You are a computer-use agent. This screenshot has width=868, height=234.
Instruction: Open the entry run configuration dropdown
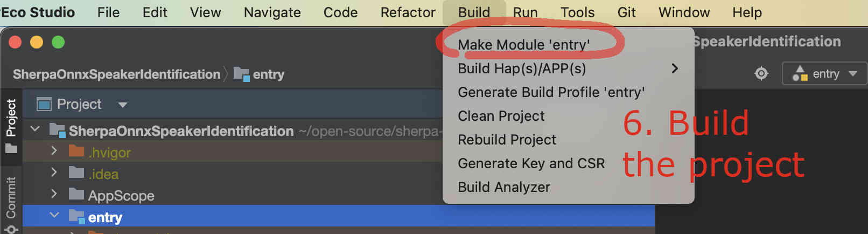(824, 74)
